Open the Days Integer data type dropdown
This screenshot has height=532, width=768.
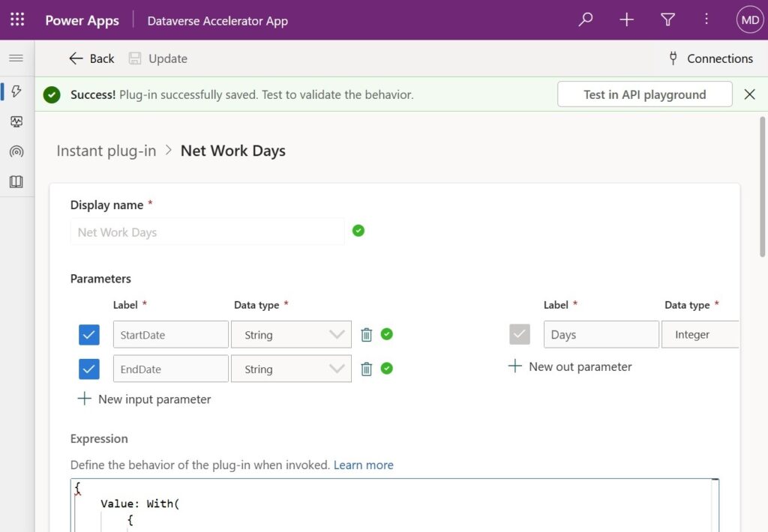click(700, 334)
